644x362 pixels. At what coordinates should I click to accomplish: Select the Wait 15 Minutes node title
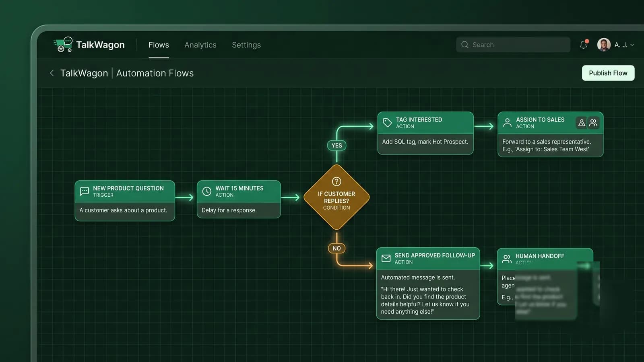pyautogui.click(x=239, y=188)
